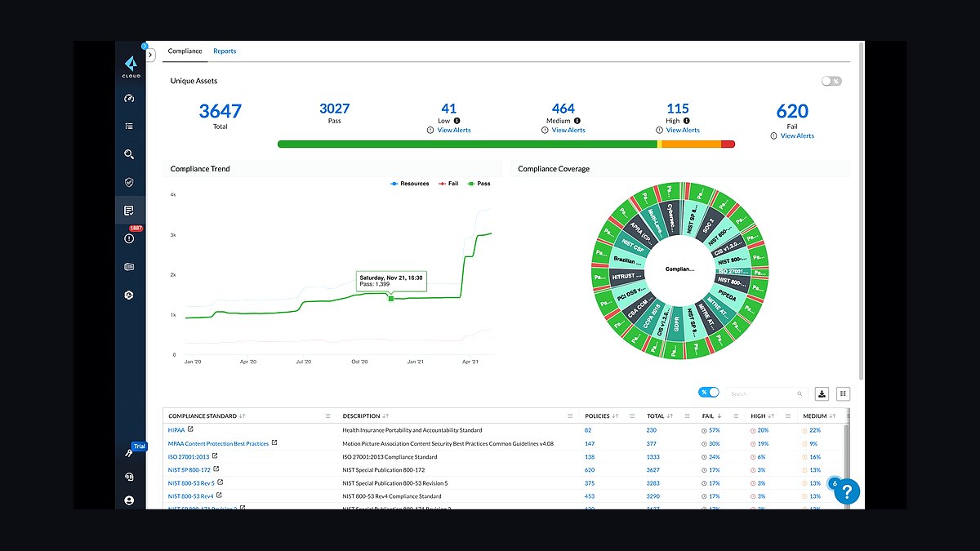980x551 pixels.
Task: Open the compliance report icon in sidebar
Action: tap(129, 211)
